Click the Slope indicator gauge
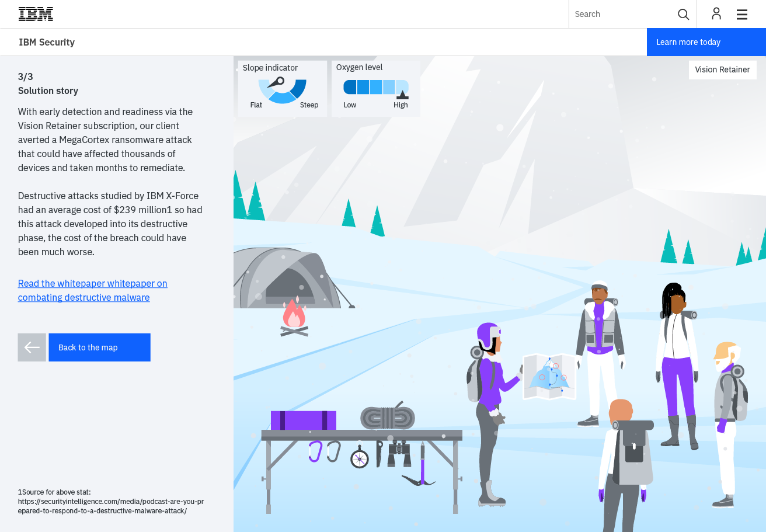The width and height of the screenshot is (766, 532). coord(283,89)
